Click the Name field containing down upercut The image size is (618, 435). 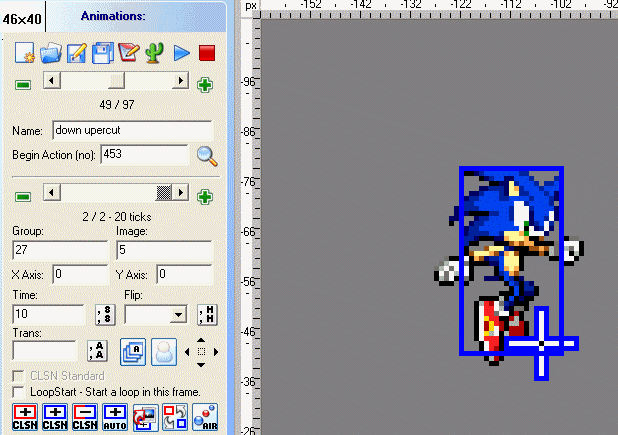click(x=133, y=130)
